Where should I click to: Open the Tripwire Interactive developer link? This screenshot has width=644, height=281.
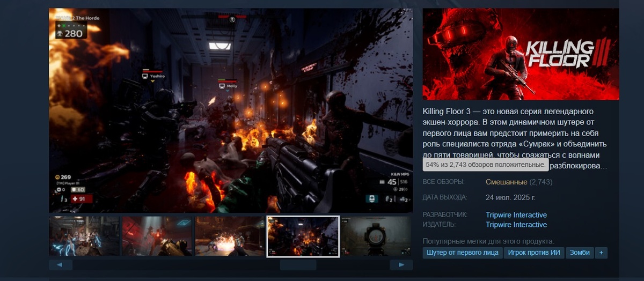516,215
